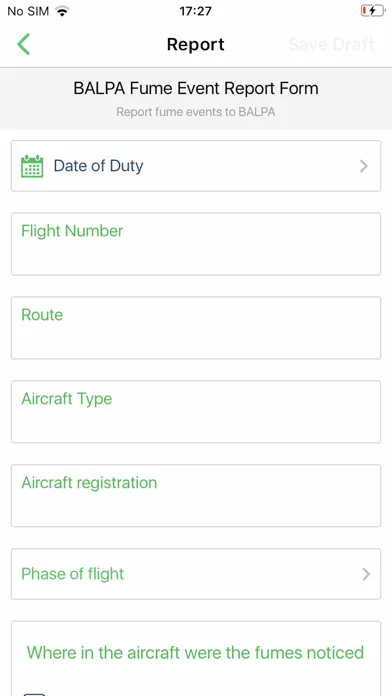Open the Phase of flight label

point(72,573)
